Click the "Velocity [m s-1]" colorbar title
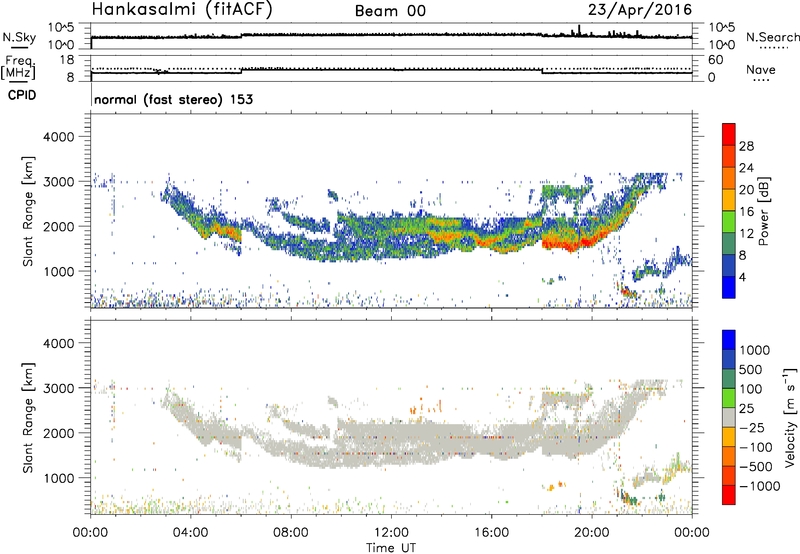Image resolution: width=800 pixels, height=554 pixels. [x=790, y=417]
